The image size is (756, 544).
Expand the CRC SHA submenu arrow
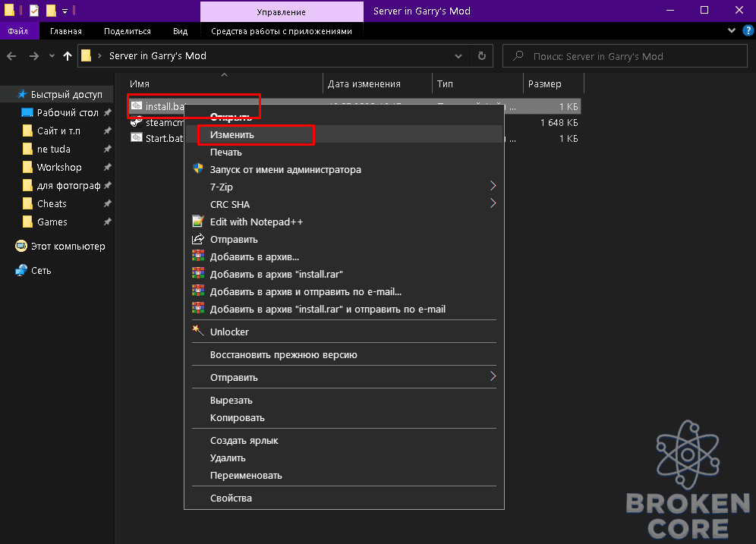tap(493, 203)
